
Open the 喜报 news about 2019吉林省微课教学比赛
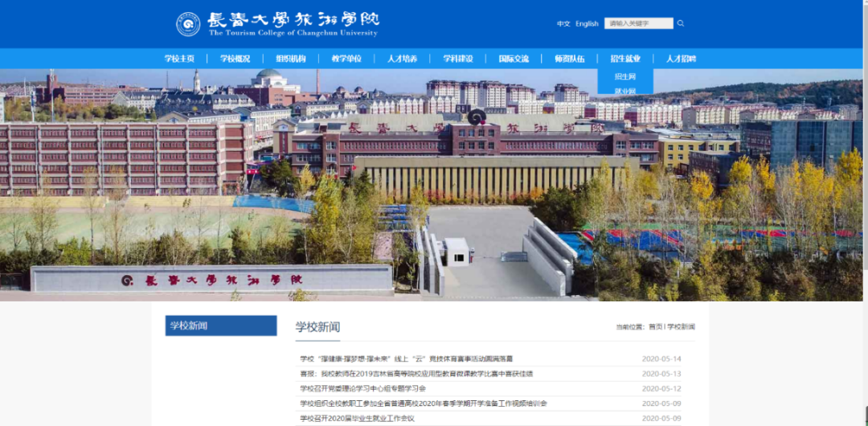[417, 374]
